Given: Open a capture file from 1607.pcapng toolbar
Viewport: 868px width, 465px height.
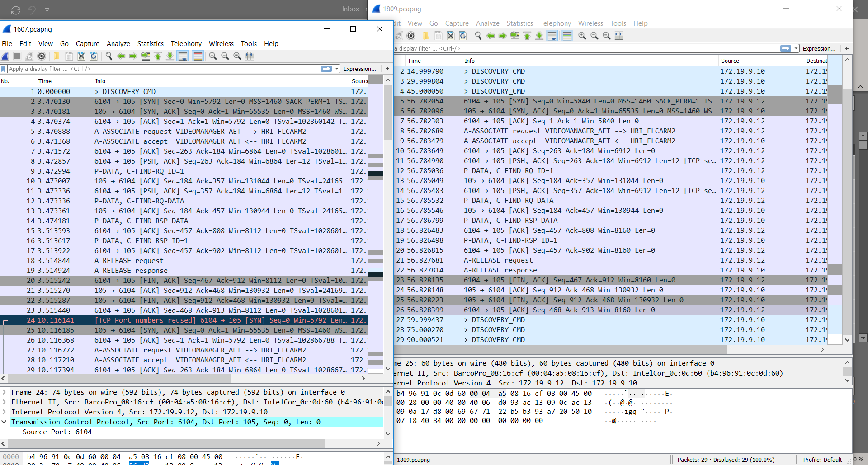Looking at the screenshot, I should [57, 56].
